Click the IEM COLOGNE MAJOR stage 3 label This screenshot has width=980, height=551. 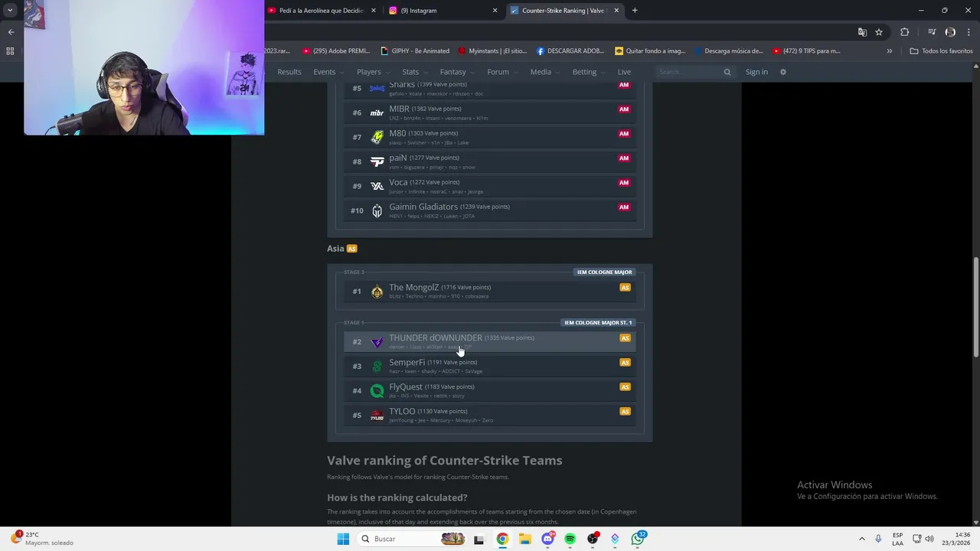point(604,272)
